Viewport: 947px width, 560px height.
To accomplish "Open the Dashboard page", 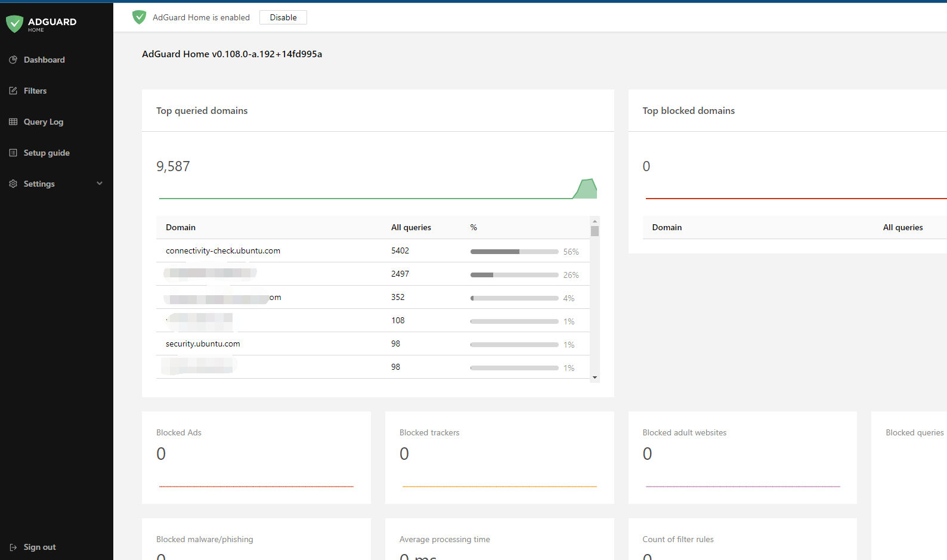I will click(44, 60).
